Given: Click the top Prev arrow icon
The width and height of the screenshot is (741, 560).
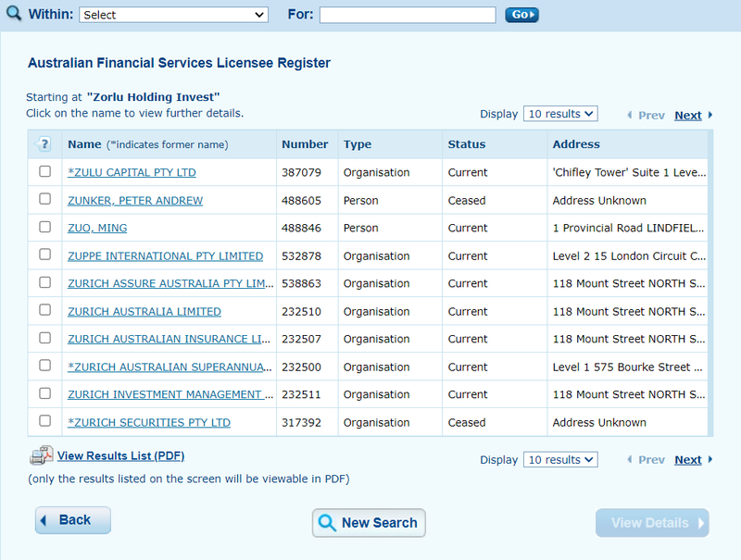Looking at the screenshot, I should pos(630,115).
